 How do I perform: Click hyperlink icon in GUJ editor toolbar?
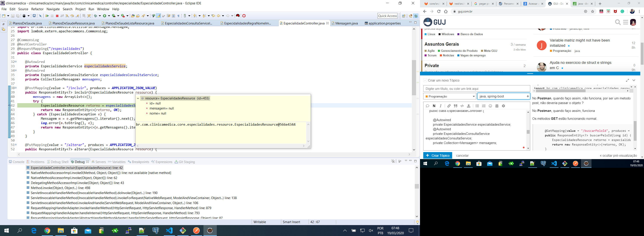(x=449, y=106)
